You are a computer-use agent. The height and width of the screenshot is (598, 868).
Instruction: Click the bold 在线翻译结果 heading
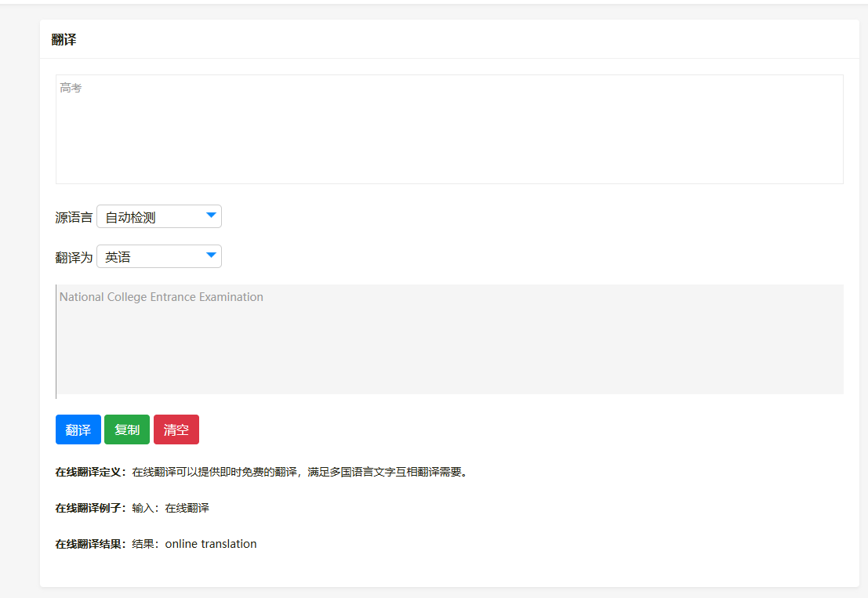coord(90,545)
